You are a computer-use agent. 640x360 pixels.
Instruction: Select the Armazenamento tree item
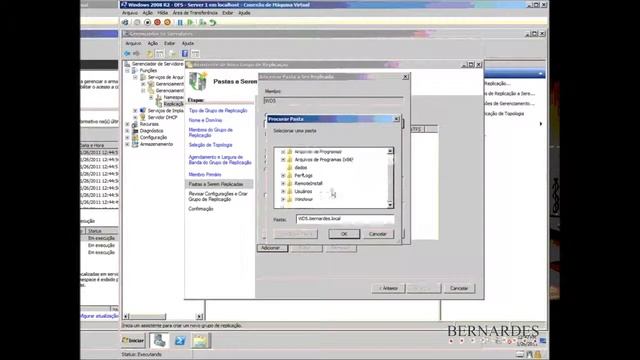[x=156, y=144]
